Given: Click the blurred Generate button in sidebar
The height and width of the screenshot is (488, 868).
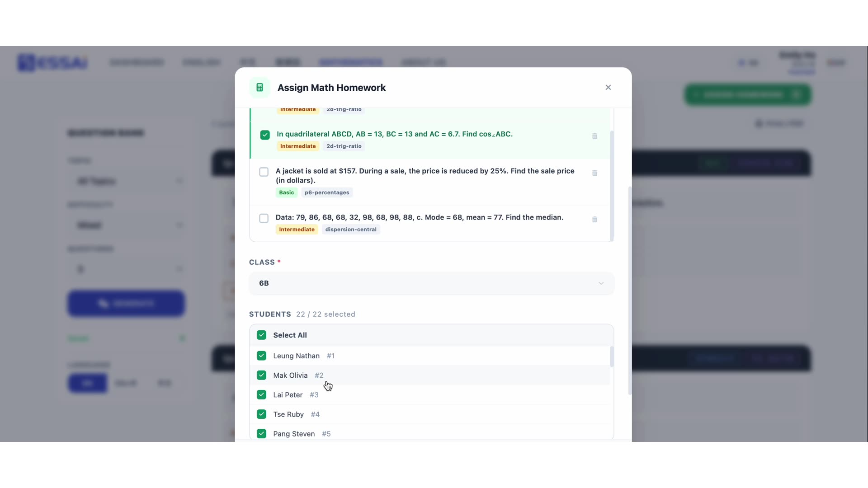Looking at the screenshot, I should coord(126,303).
